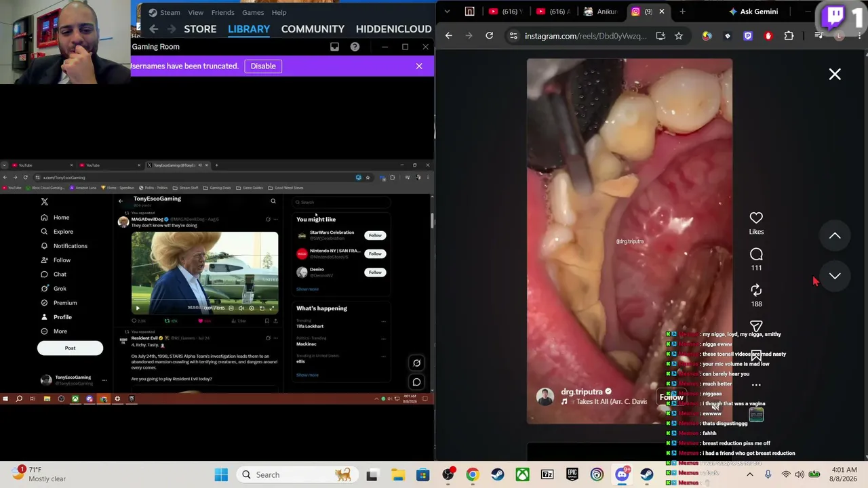Viewport: 868px width, 488px height.
Task: Click the X logo in the sidebar
Action: (45, 202)
